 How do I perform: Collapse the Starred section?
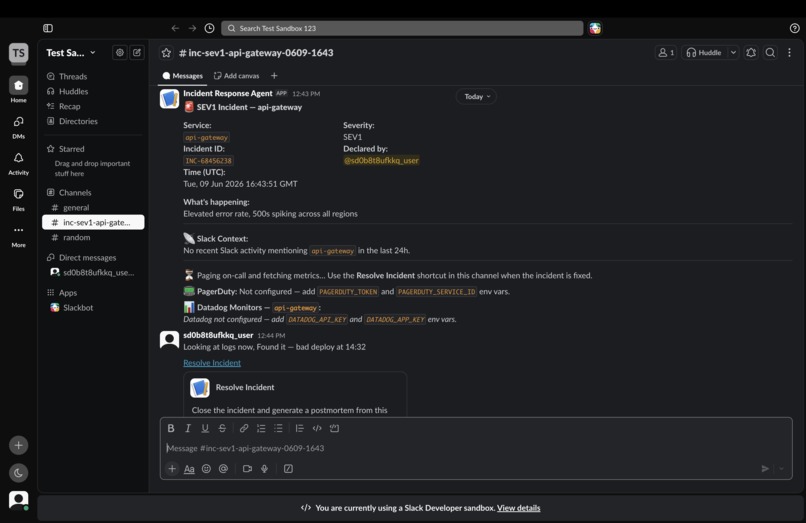pos(71,149)
